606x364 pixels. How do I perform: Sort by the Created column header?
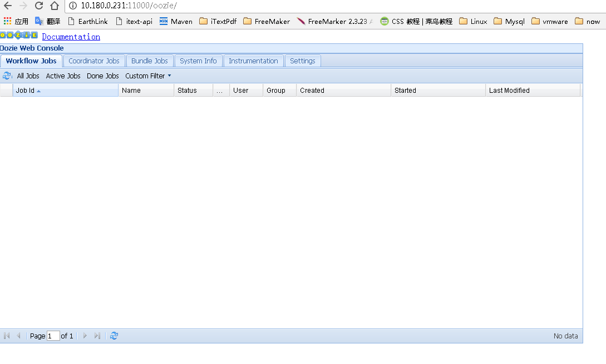(343, 91)
